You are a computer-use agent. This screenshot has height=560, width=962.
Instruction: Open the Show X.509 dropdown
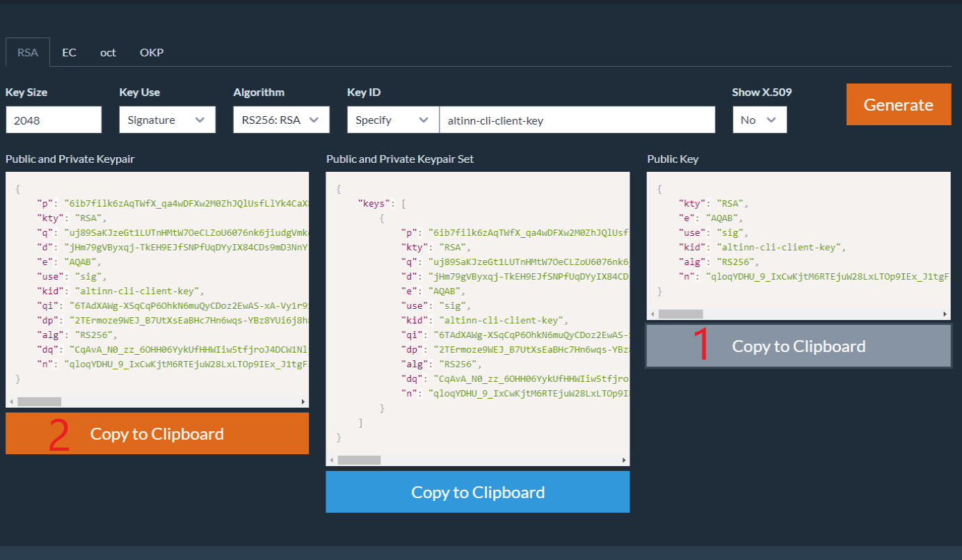(x=760, y=120)
